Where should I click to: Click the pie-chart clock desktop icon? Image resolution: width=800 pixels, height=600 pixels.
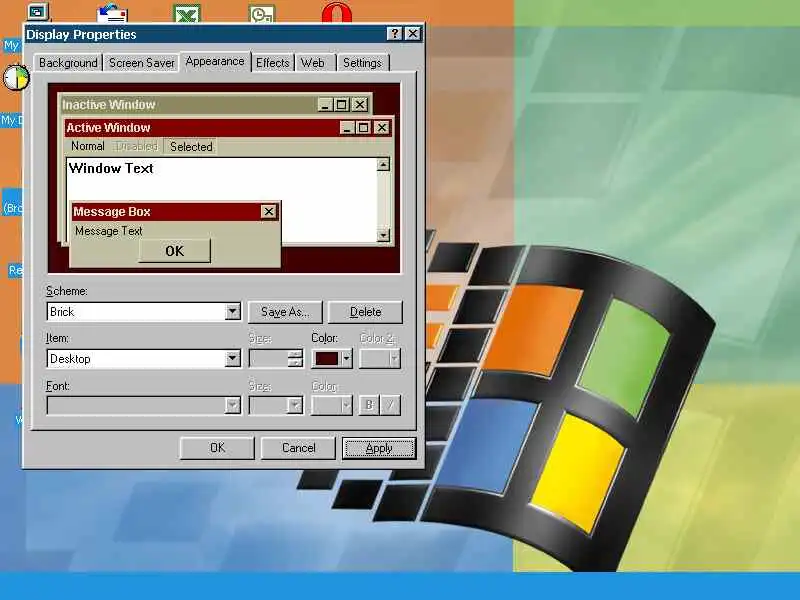16,78
